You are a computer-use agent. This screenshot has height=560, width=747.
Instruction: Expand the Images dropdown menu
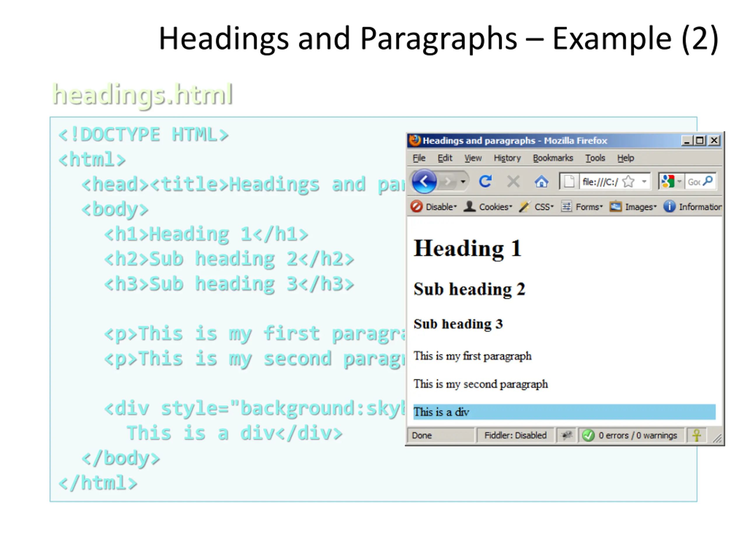pyautogui.click(x=655, y=206)
